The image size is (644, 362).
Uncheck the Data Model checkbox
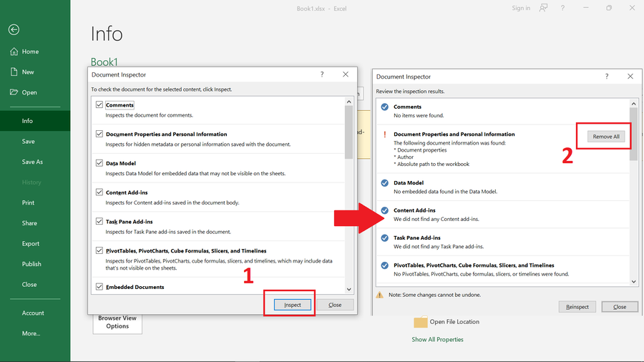[x=99, y=163]
